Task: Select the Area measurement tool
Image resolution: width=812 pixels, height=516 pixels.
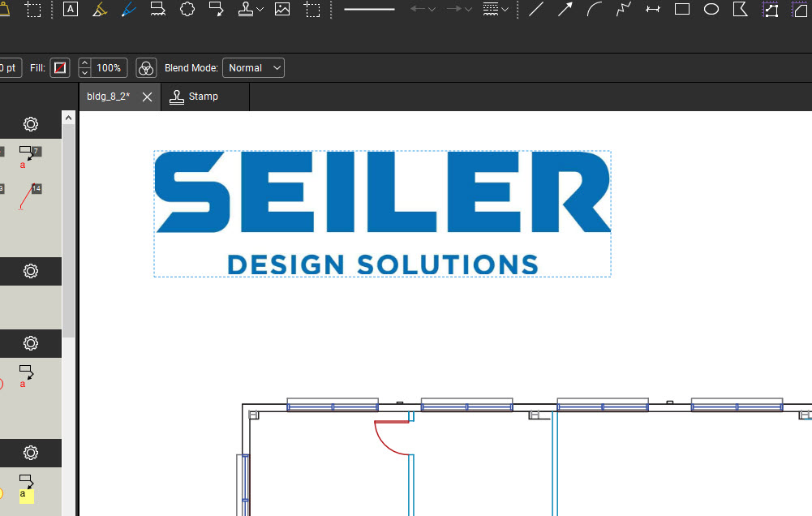Action: coord(801,9)
